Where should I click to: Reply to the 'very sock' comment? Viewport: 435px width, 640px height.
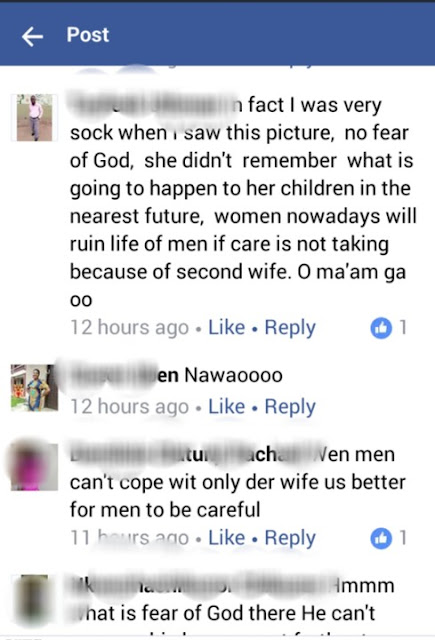[x=290, y=327]
